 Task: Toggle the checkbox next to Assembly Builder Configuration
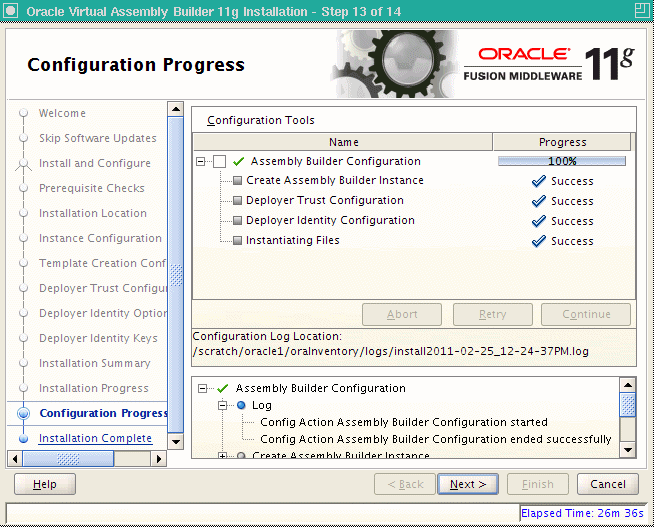[219, 161]
